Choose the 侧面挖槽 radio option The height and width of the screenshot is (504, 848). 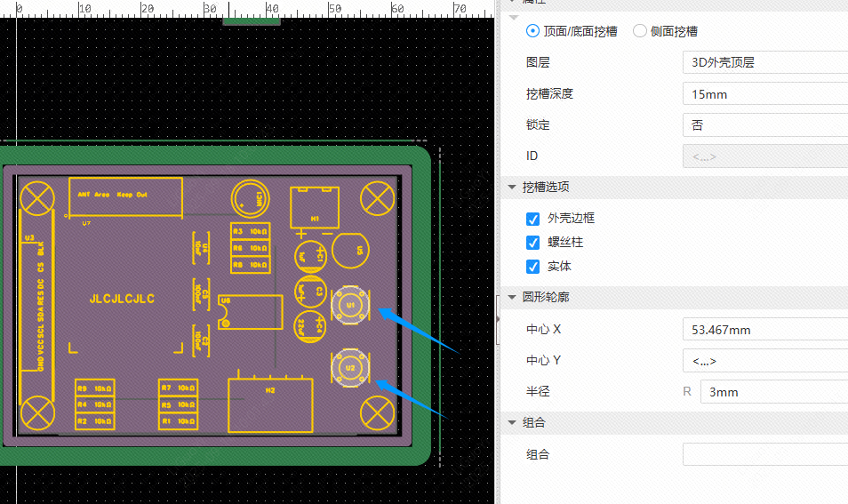click(x=640, y=31)
